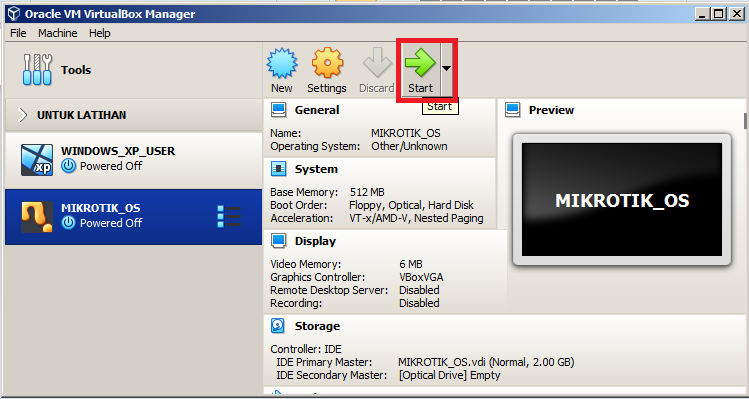Screen dimensions: 749x399
Task: Click the Powered Off icon under WINDOWS_XP_USER
Action: tap(69, 166)
